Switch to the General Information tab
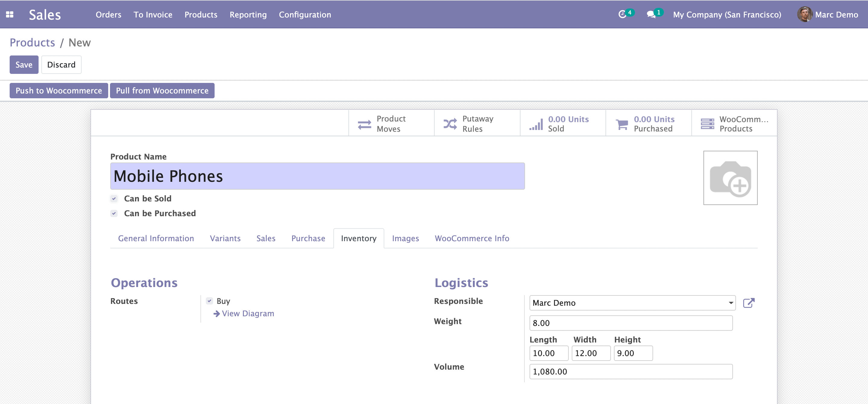This screenshot has height=404, width=868. [x=156, y=238]
